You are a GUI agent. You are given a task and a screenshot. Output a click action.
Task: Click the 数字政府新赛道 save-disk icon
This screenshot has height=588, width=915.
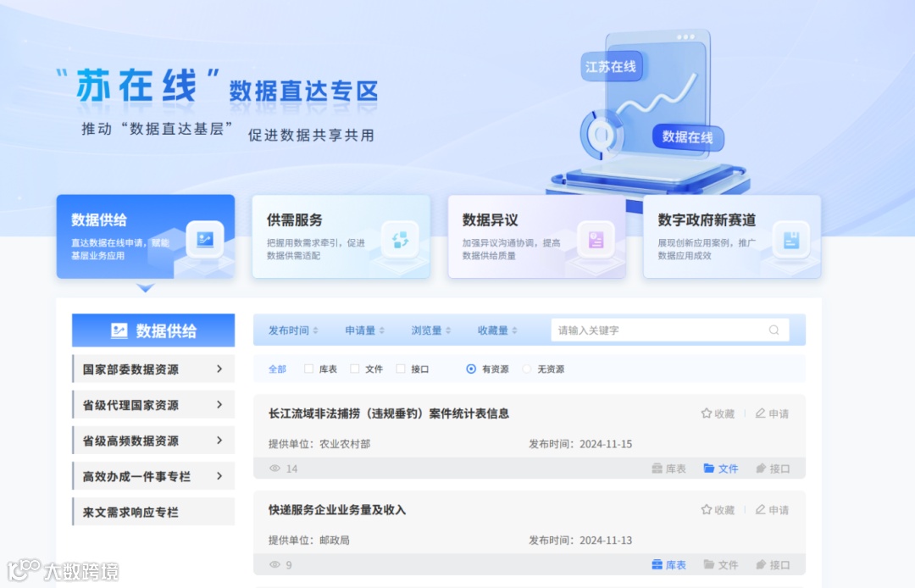tap(791, 239)
